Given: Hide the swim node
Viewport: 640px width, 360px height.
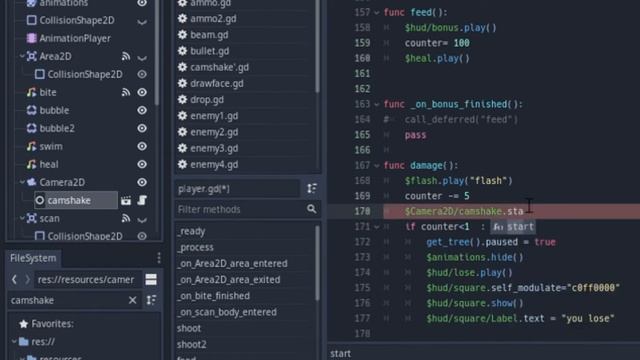Looking at the screenshot, I should tap(142, 146).
